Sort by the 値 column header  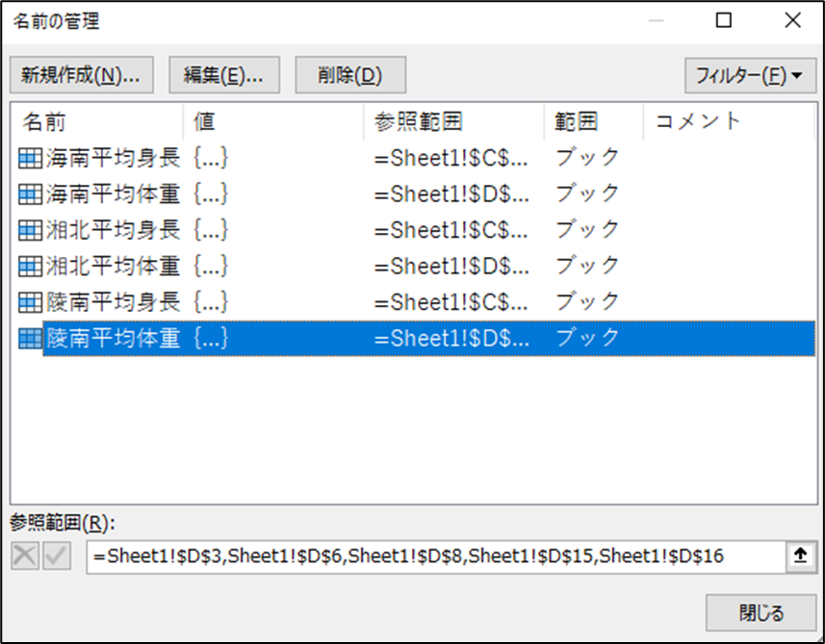[x=273, y=121]
